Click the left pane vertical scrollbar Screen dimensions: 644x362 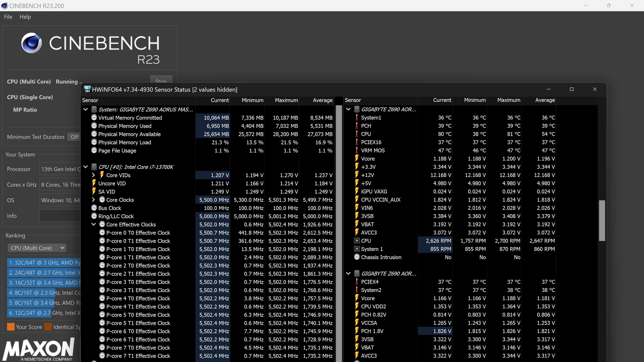[x=339, y=233]
